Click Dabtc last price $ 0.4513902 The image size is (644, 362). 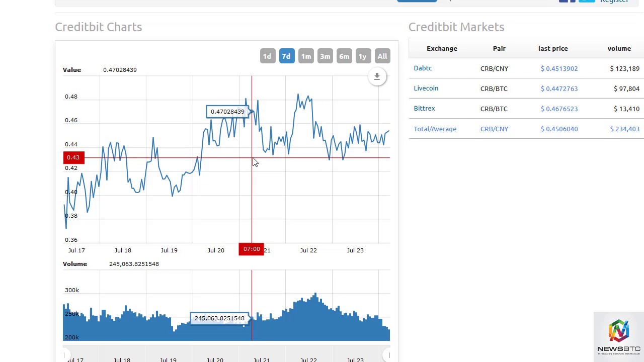[x=559, y=68]
